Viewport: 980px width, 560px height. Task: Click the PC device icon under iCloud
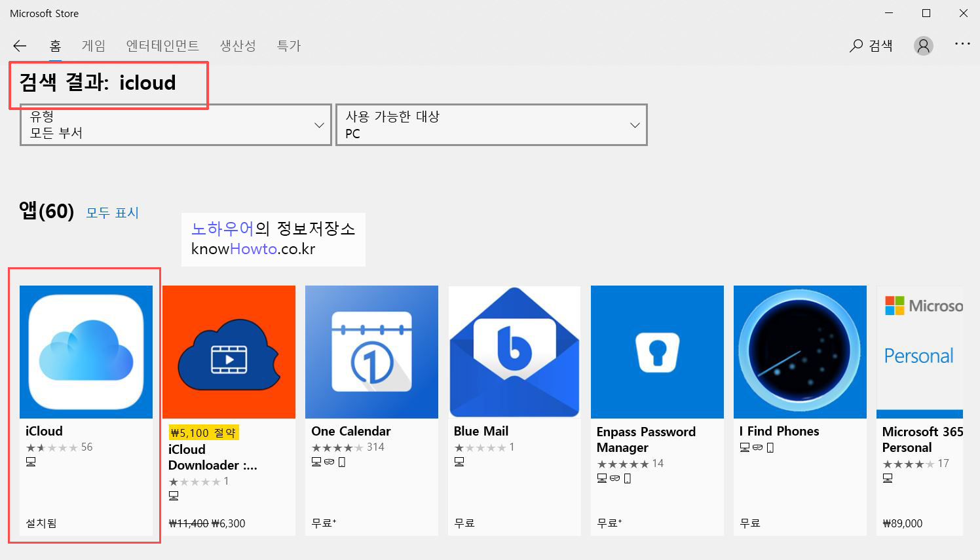[x=31, y=462]
